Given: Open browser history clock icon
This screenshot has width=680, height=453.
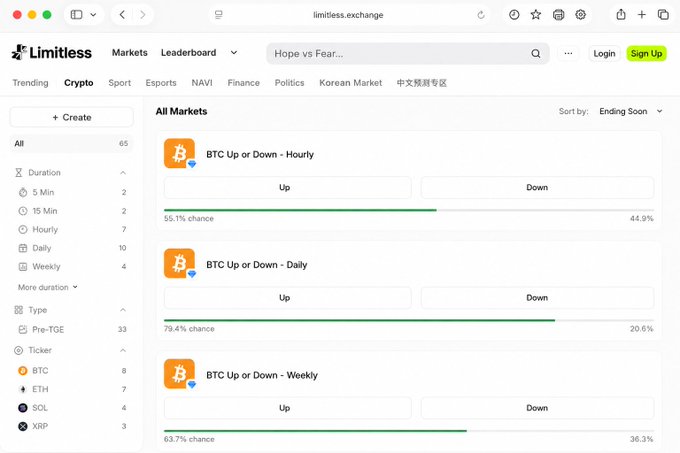Looking at the screenshot, I should pos(514,15).
